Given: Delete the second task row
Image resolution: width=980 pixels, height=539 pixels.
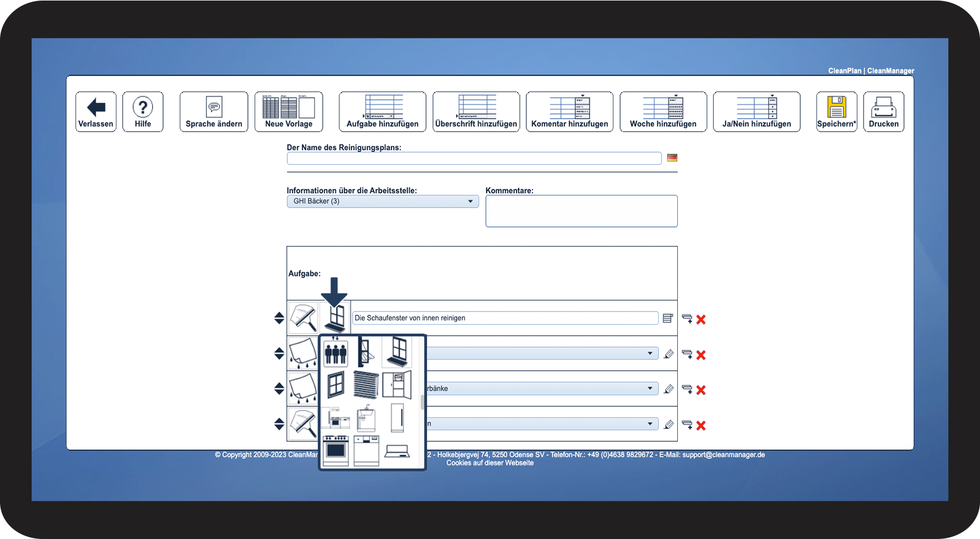Looking at the screenshot, I should point(701,355).
